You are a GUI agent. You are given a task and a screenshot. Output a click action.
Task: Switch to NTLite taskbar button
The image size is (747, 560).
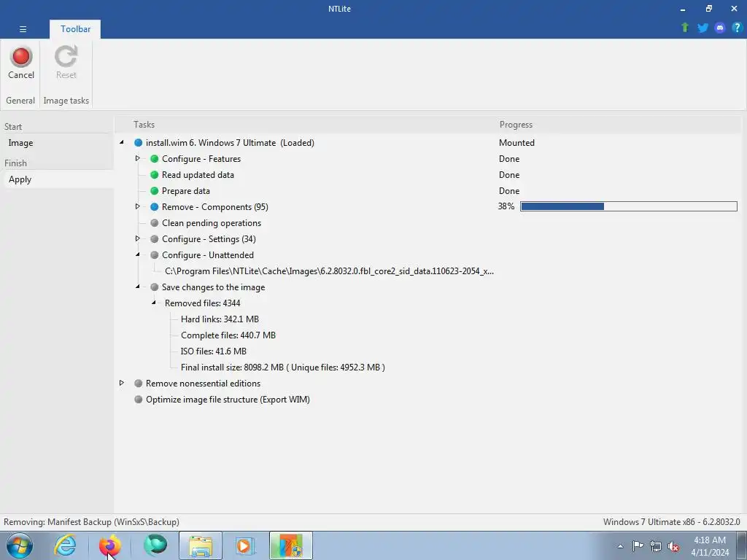pos(290,545)
